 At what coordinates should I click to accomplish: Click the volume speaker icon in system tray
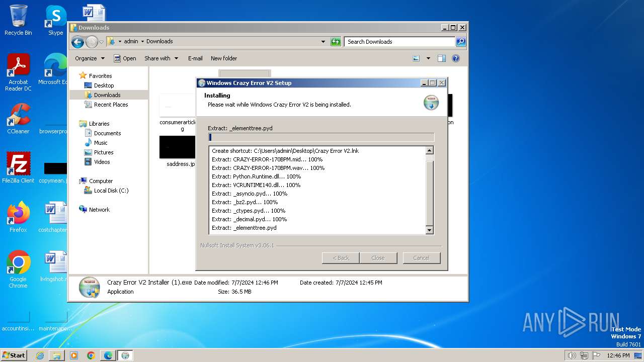pos(572,355)
